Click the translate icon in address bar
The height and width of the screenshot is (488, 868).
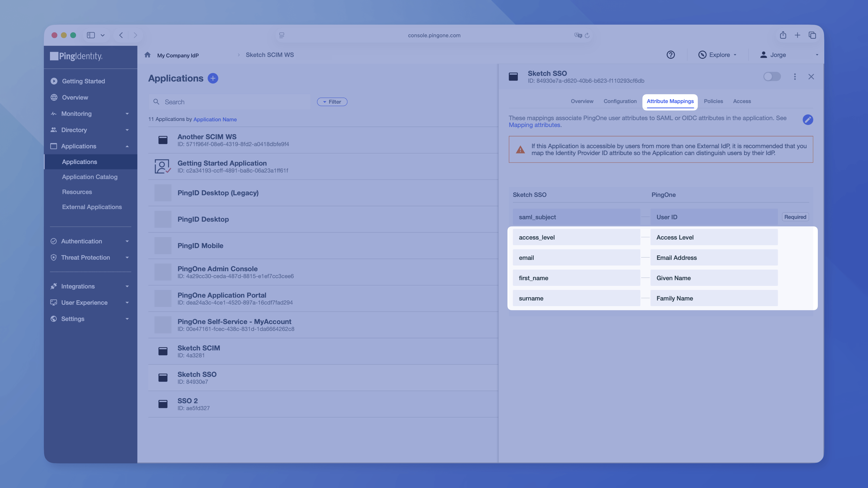[578, 35]
